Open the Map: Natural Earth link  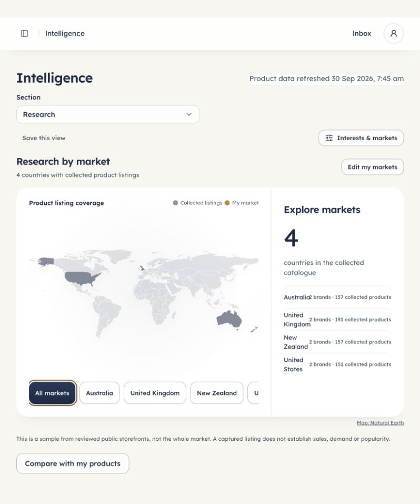click(380, 423)
